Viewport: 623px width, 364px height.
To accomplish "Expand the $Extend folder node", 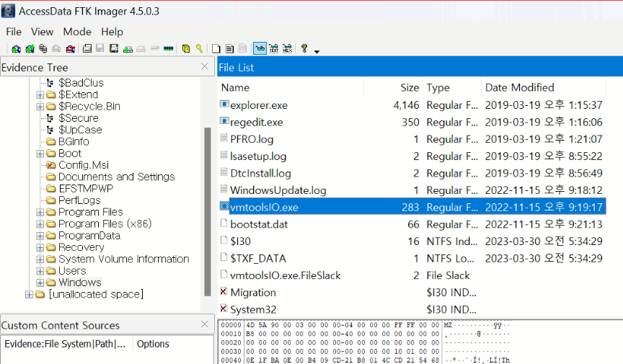I will tap(40, 94).
